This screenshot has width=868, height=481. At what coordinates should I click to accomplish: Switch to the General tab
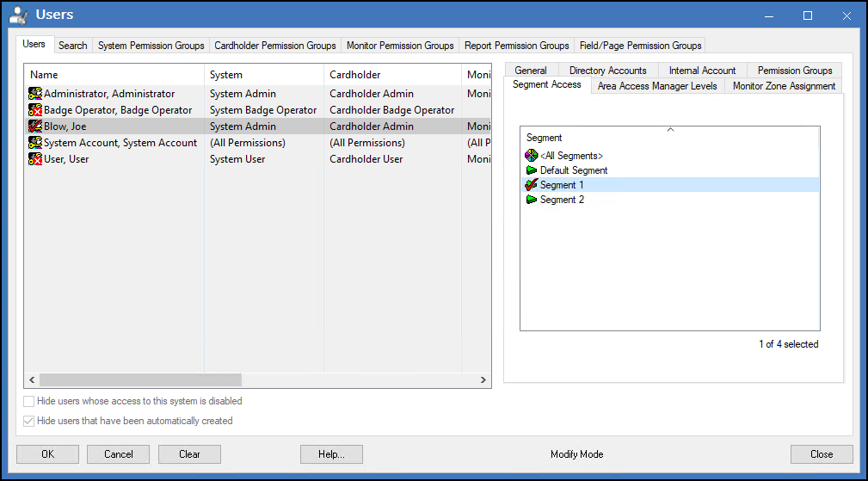[531, 71]
